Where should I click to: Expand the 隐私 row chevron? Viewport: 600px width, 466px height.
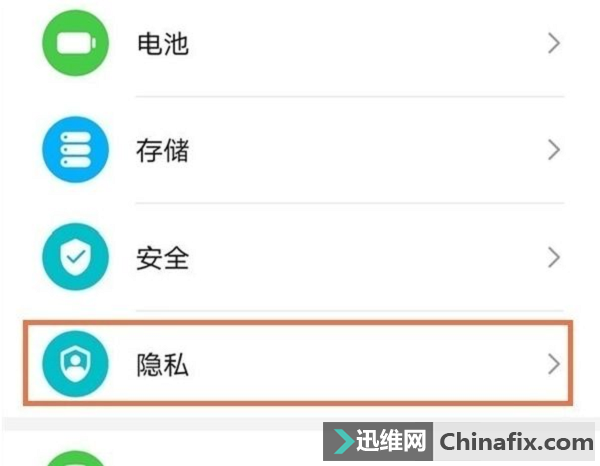pyautogui.click(x=554, y=364)
